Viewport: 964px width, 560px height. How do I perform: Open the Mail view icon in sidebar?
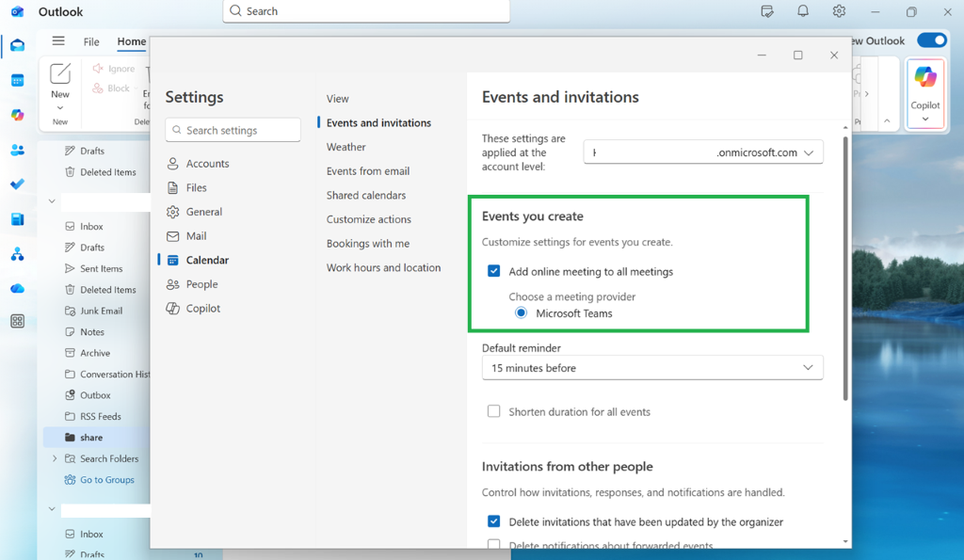(x=18, y=44)
